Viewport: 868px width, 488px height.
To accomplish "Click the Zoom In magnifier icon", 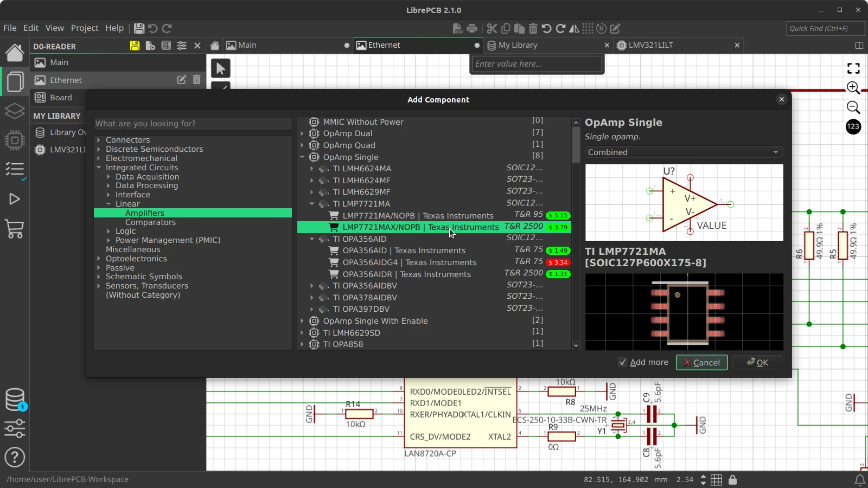I will [853, 87].
